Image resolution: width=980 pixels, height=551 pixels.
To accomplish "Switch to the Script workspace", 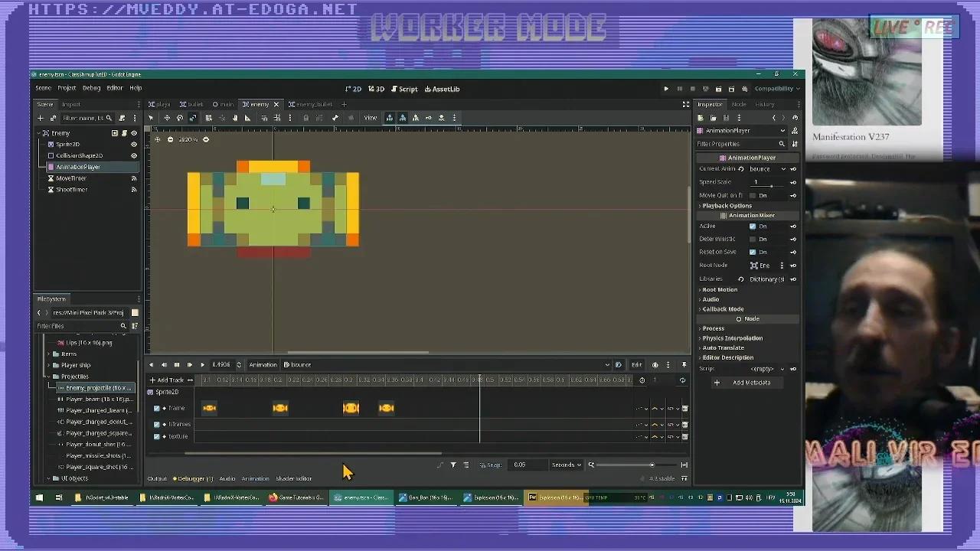I will point(404,89).
